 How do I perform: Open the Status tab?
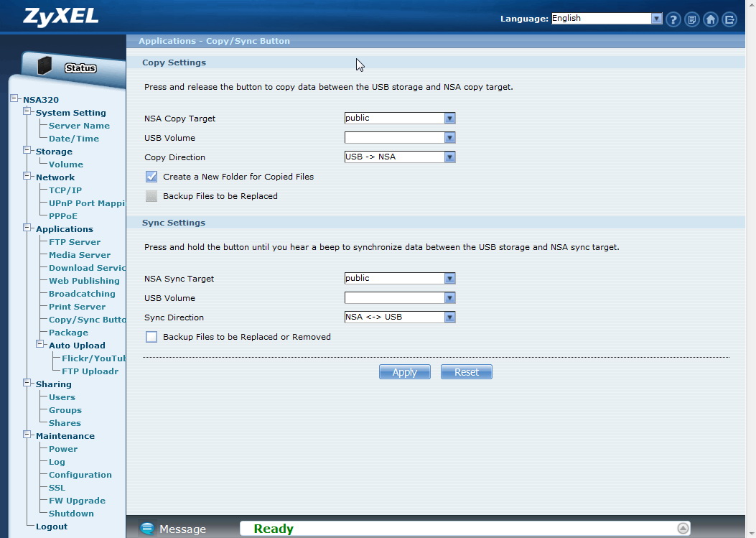[x=80, y=68]
